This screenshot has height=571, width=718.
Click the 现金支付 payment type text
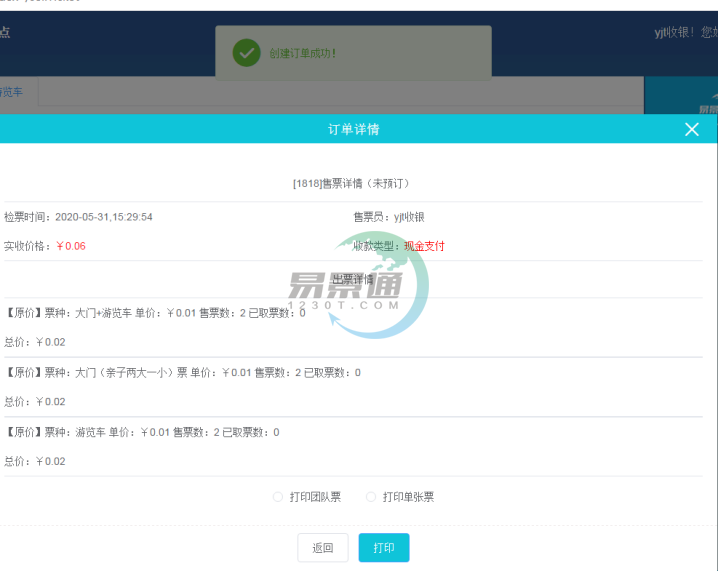[x=424, y=246]
